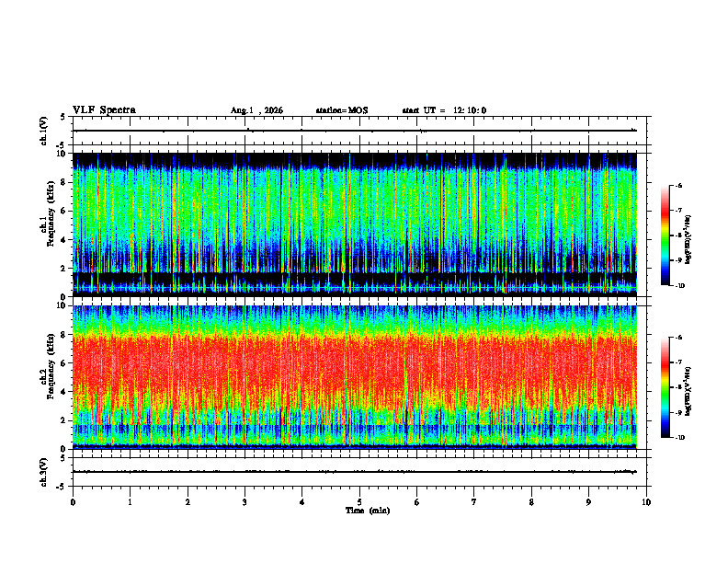
Task: Click the "-10" tick on ch.1 colorbar
Action: click(680, 286)
